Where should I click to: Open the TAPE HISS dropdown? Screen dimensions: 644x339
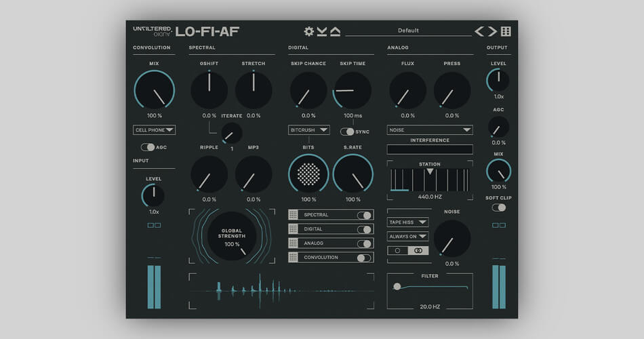pyautogui.click(x=408, y=222)
